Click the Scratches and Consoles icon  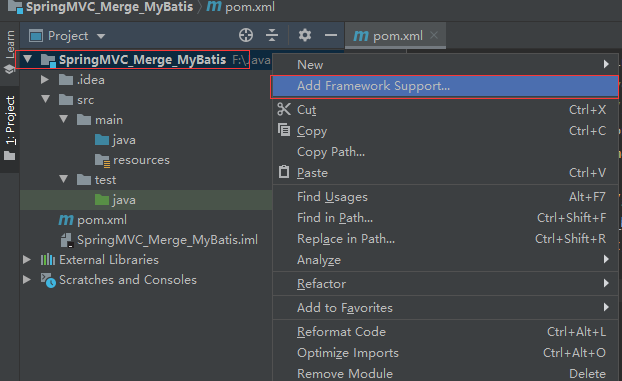(48, 280)
